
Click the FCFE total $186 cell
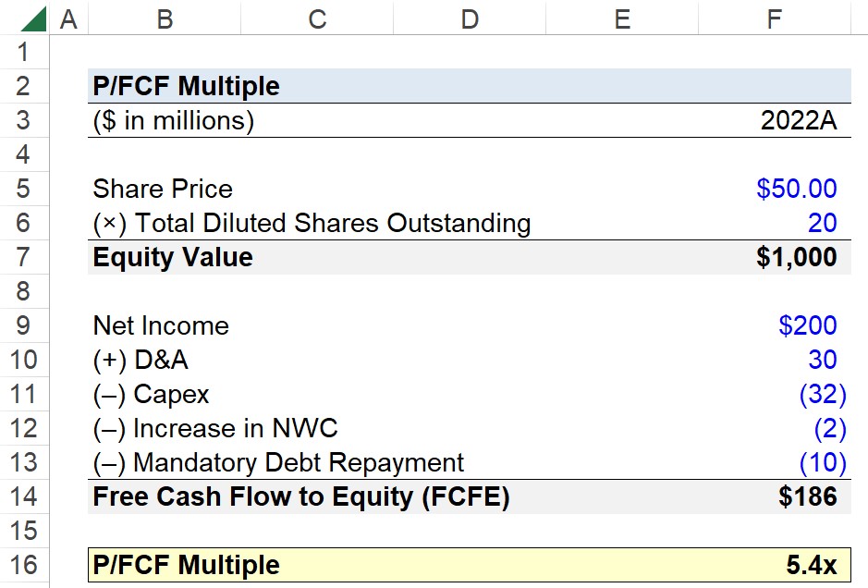coord(775,496)
